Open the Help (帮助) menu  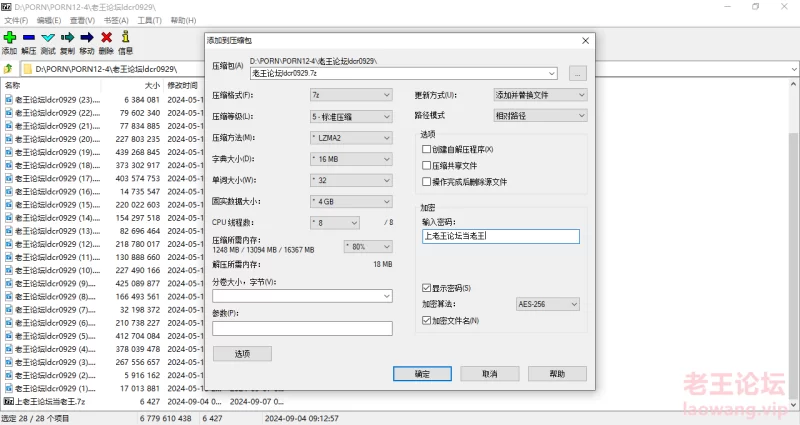coord(183,20)
